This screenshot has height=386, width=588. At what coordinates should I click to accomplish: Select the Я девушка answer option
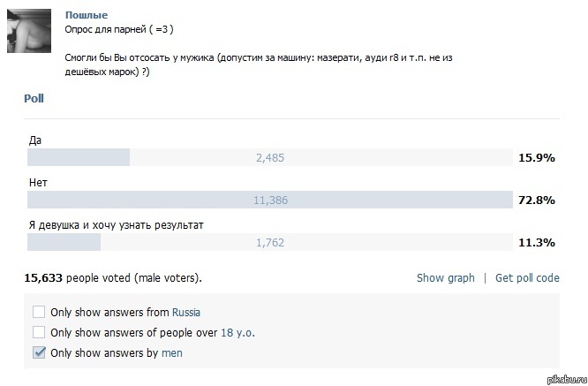point(116,225)
